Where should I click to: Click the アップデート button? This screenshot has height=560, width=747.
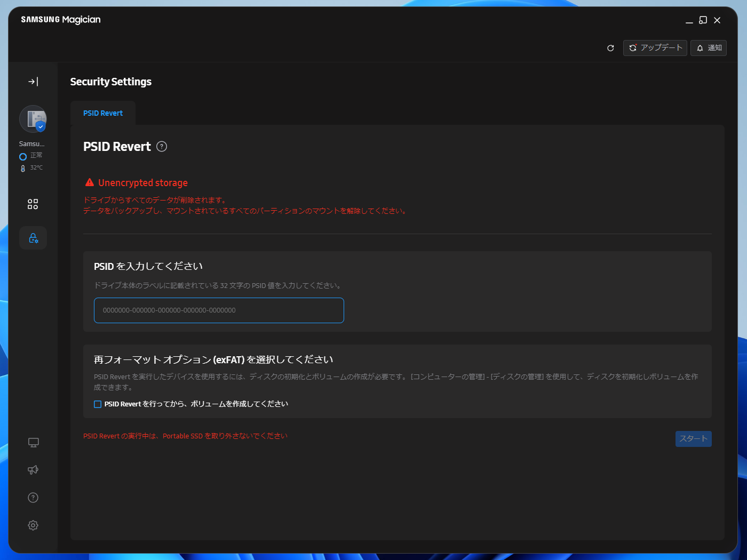coord(655,48)
